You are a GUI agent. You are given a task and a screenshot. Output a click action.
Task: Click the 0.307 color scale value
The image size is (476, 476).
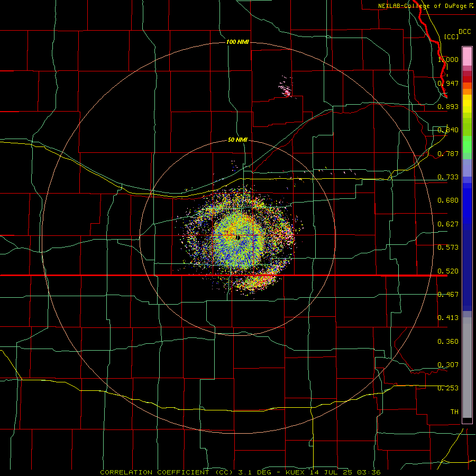pyautogui.click(x=448, y=365)
